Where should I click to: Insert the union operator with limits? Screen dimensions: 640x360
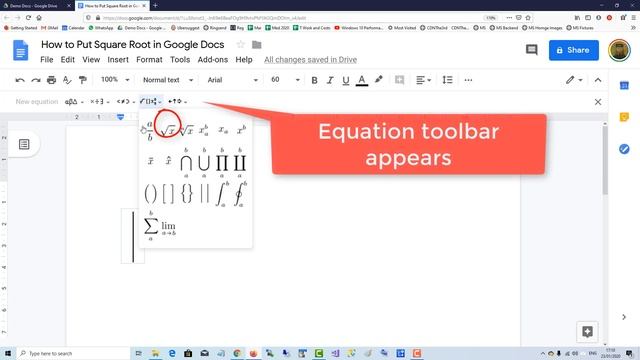tap(204, 162)
